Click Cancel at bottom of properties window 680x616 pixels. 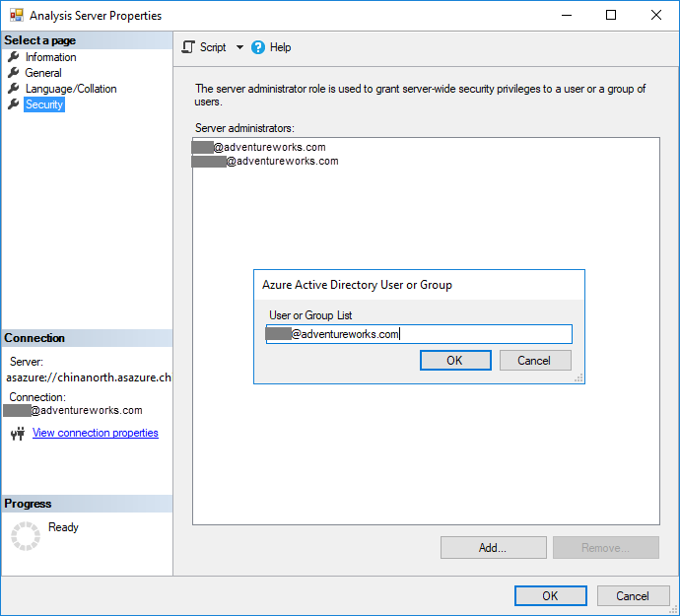(x=633, y=595)
